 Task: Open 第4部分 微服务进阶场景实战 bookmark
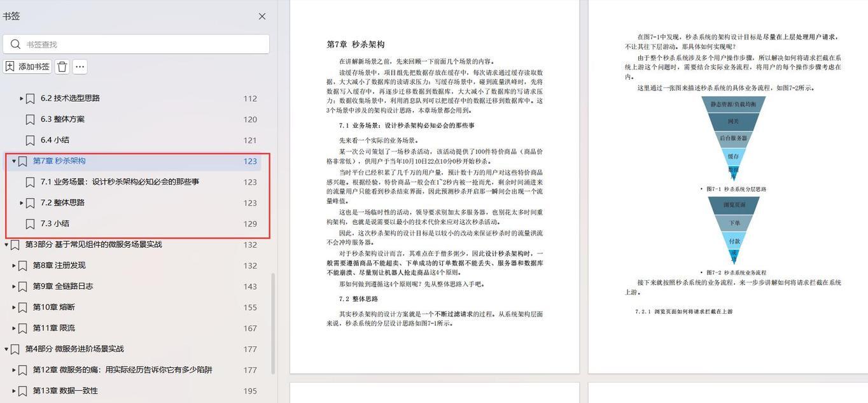(74, 349)
